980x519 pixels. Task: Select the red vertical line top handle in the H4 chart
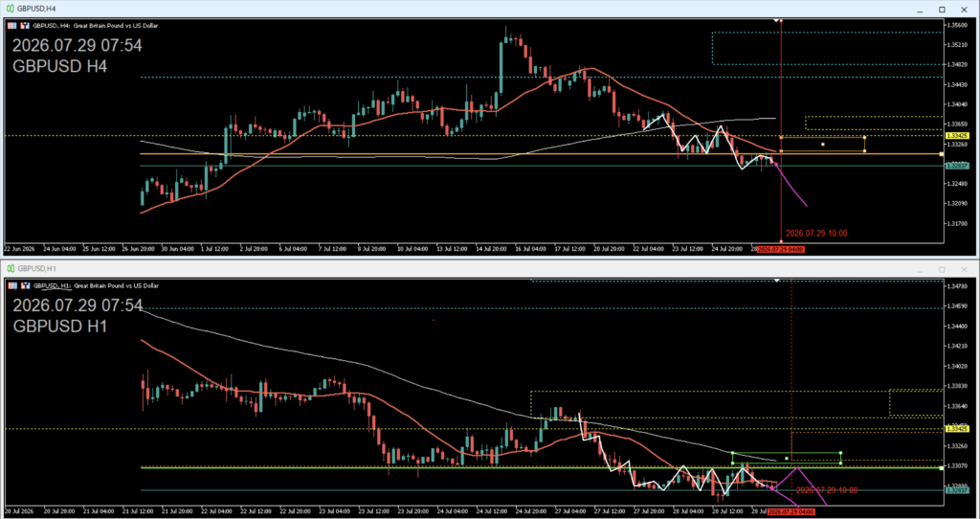click(781, 21)
